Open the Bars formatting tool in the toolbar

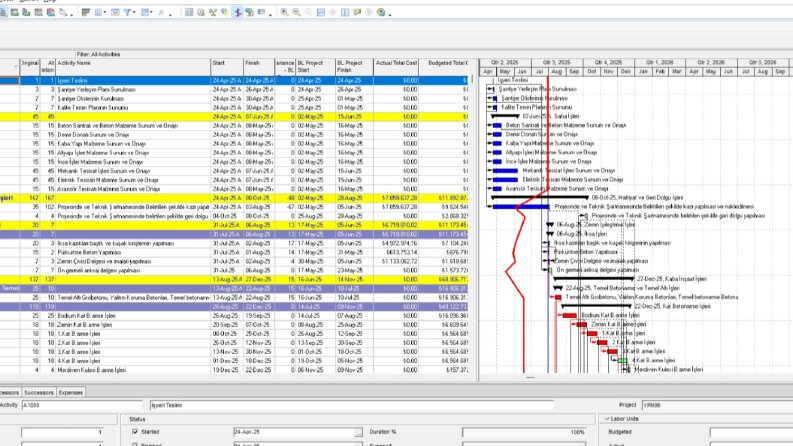85,12
